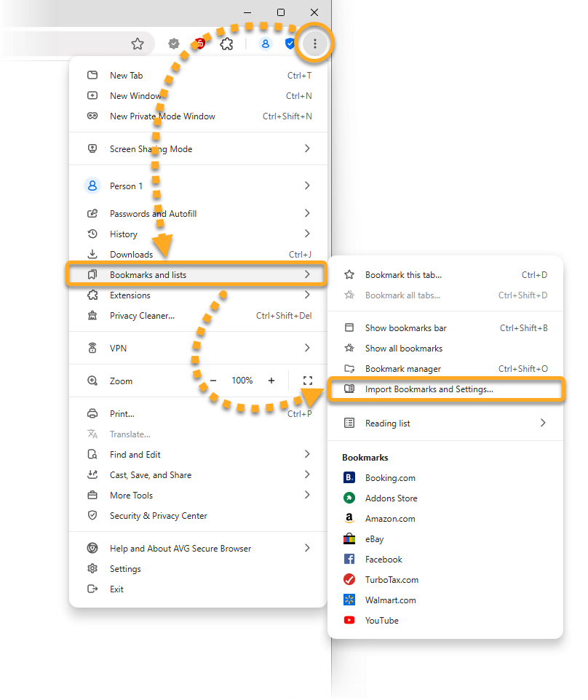Click the profile avatar icon in toolbar
588x700 pixels.
[x=266, y=44]
